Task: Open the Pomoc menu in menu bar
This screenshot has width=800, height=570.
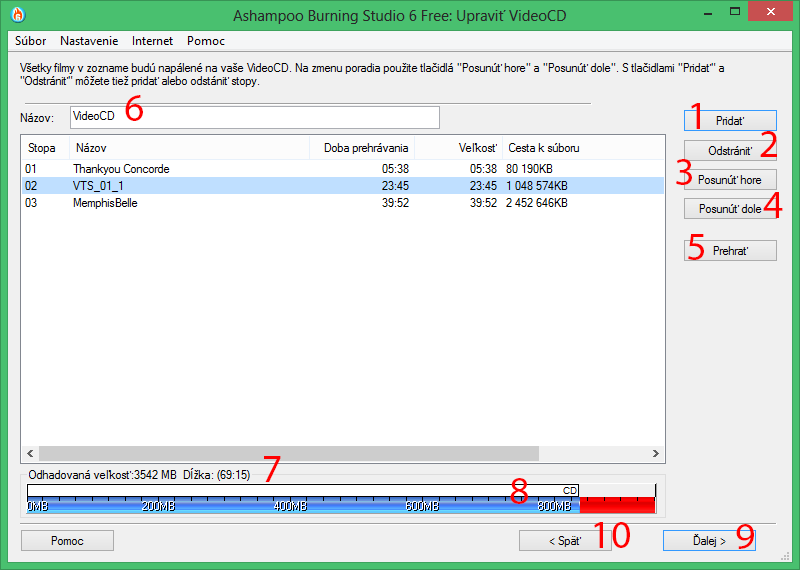Action: click(x=206, y=41)
